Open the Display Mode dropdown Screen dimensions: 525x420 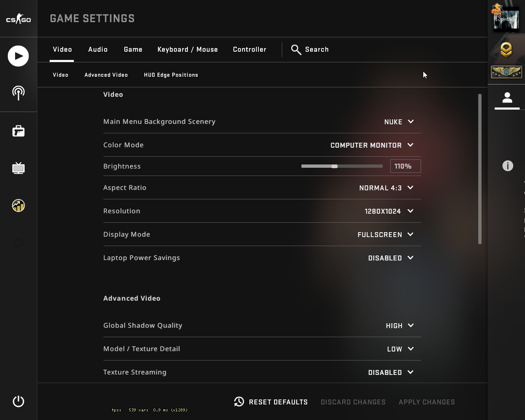click(x=385, y=235)
